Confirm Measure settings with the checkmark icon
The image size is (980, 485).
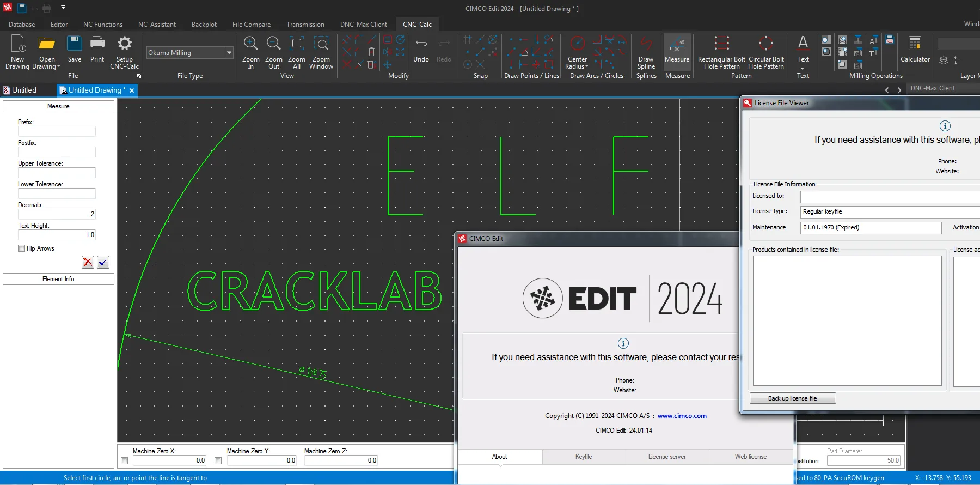(103, 262)
